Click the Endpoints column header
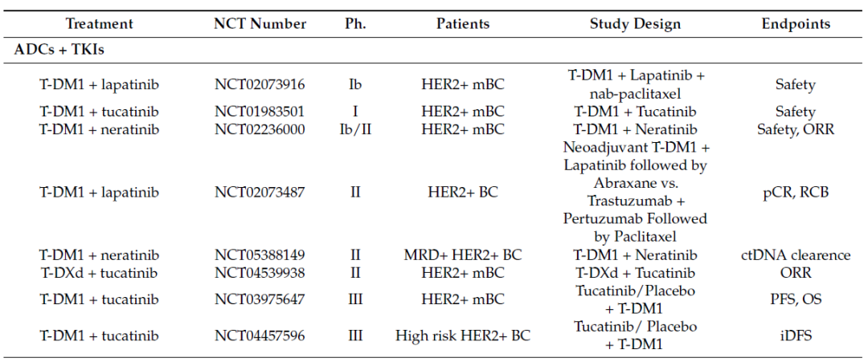This screenshot has width=868, height=362. coord(796,24)
